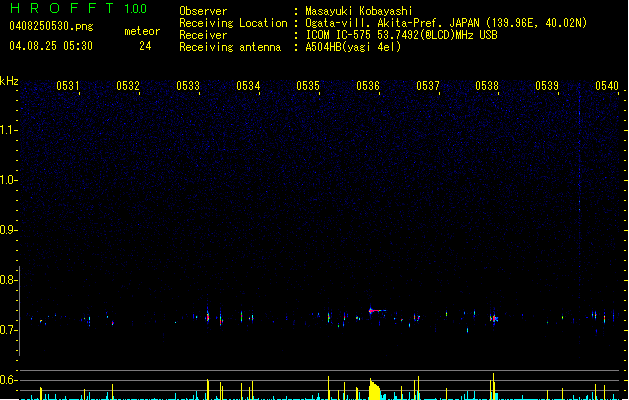Click the date stamp 04.08.25 05:30
The width and height of the screenshot is (629, 400).
click(51, 46)
